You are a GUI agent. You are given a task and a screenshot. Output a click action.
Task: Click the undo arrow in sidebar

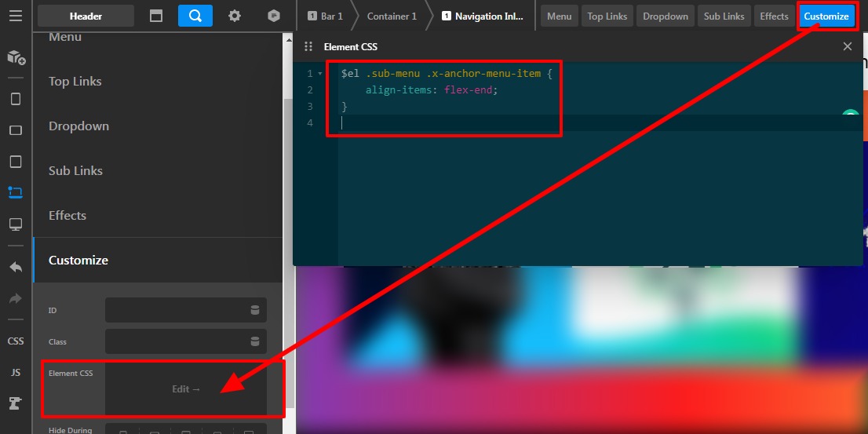click(x=16, y=267)
